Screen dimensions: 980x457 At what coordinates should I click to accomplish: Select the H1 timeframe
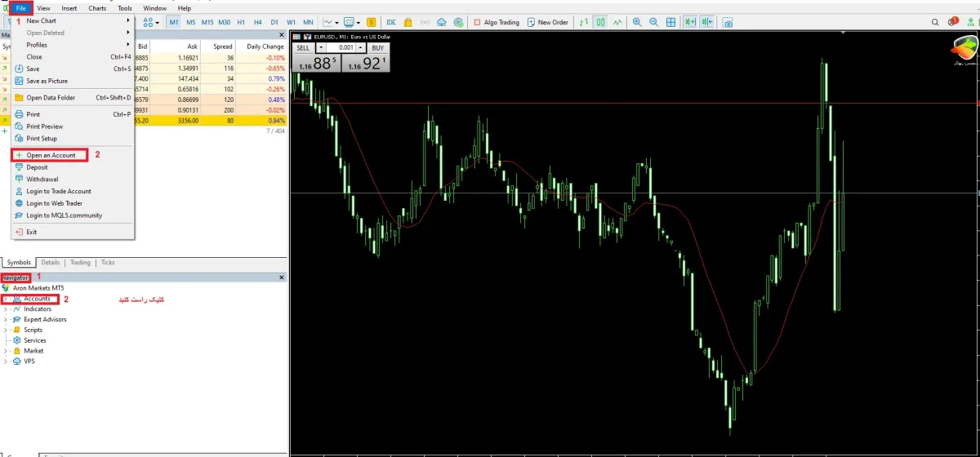click(x=241, y=22)
